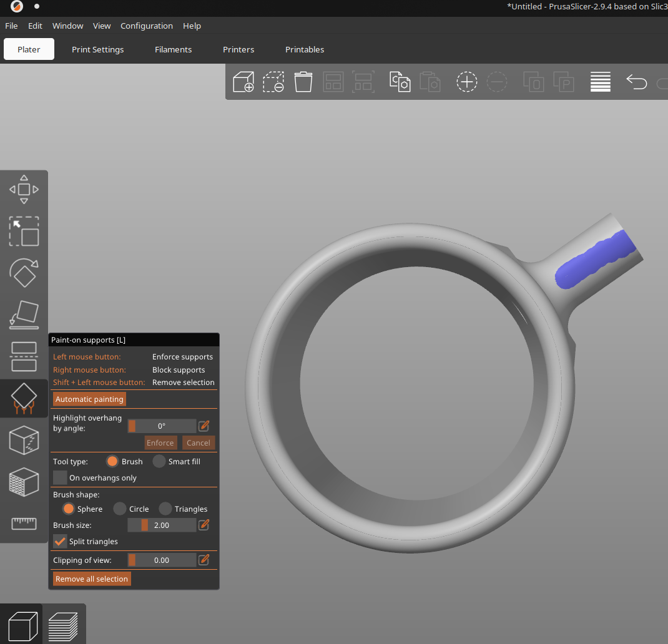Select the Rotate tool in left toolbar
This screenshot has width=668, height=644.
pyautogui.click(x=24, y=273)
